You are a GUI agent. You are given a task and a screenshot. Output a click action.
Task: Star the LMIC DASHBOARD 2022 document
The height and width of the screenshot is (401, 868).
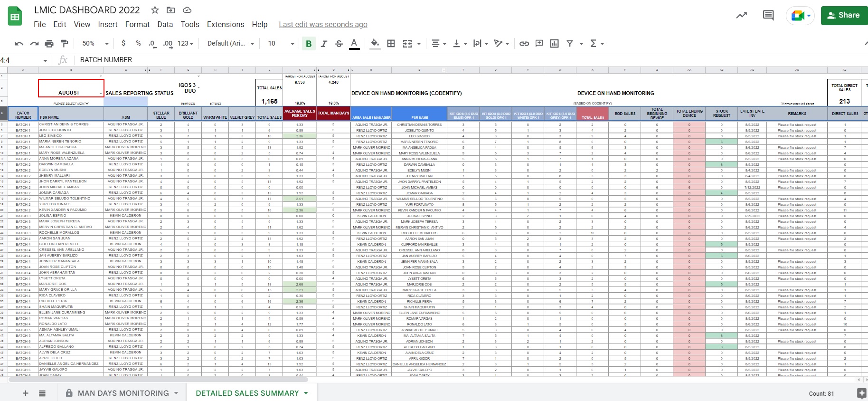155,10
